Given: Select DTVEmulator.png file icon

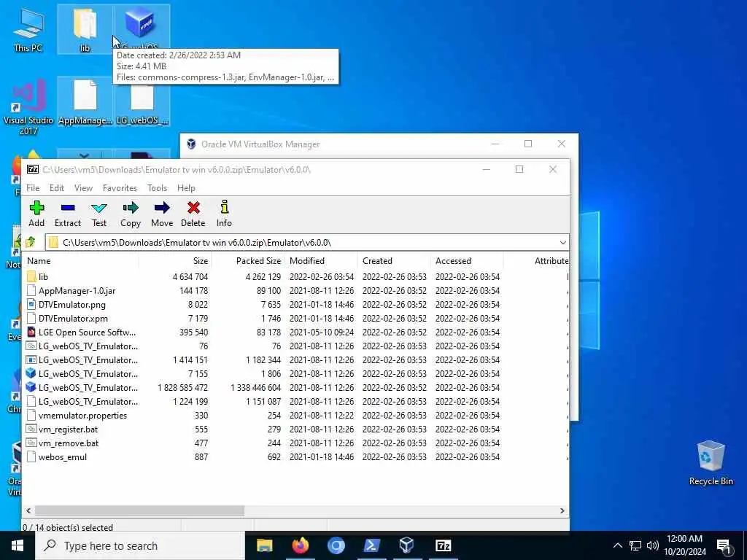Looking at the screenshot, I should (x=31, y=304).
